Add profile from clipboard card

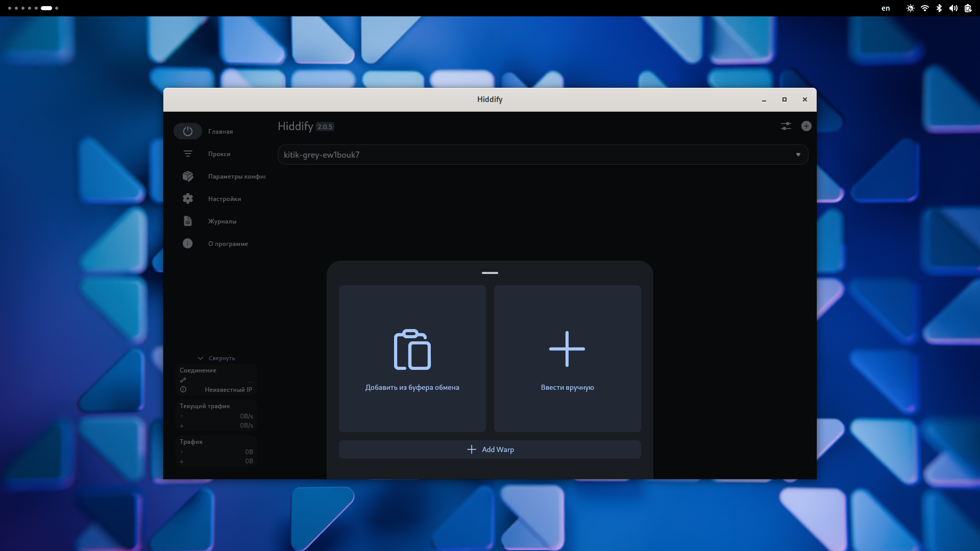[412, 359]
